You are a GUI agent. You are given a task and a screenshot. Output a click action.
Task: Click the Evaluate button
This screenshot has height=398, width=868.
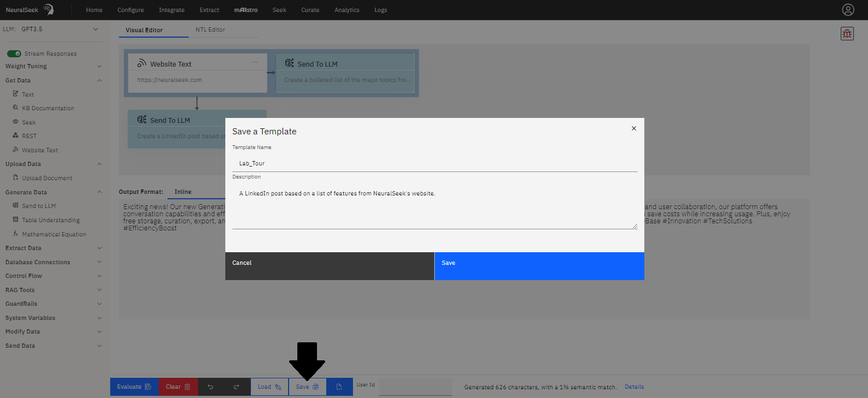pos(134,387)
